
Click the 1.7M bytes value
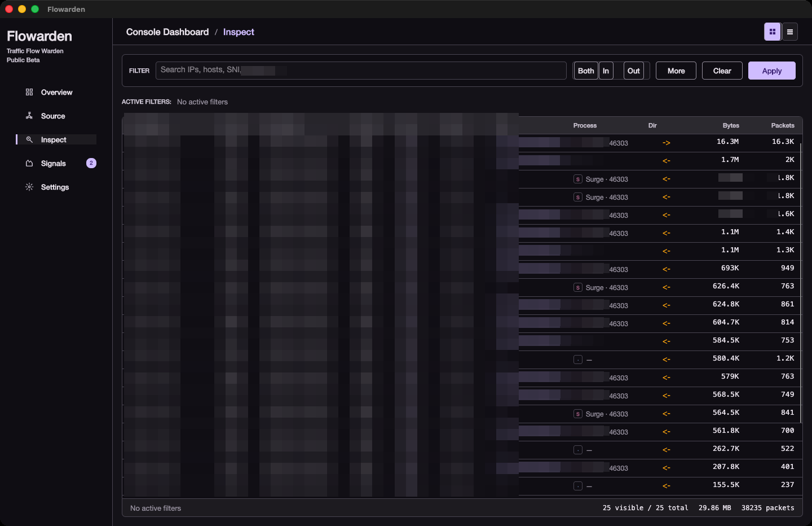[x=730, y=160]
